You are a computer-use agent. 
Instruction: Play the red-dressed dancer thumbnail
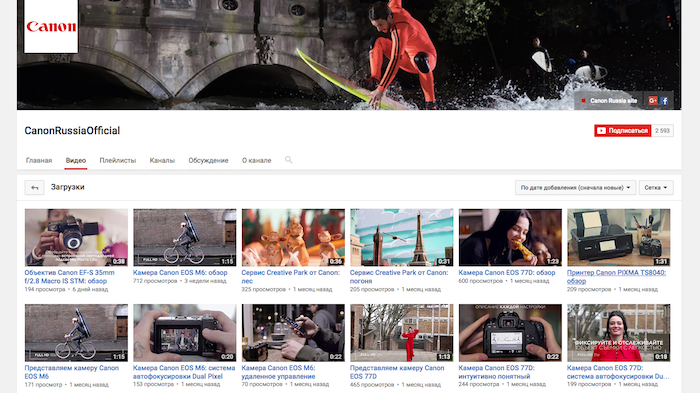[x=402, y=333]
